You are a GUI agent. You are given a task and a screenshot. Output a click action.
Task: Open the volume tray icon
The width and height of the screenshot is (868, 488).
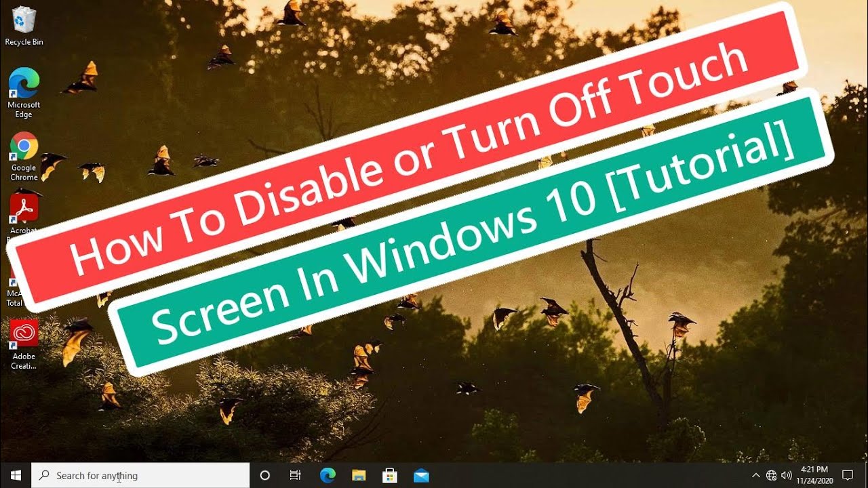(x=786, y=475)
